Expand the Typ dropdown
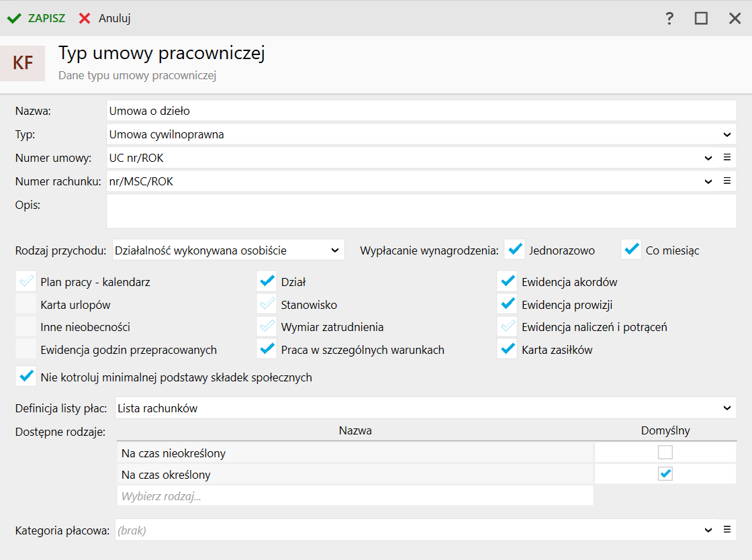 click(727, 134)
